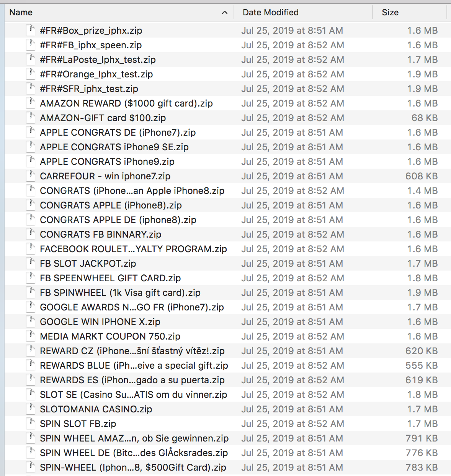The height and width of the screenshot is (476, 451).
Task: Toggle sort direction arrow in the Name column
Action: tap(225, 13)
